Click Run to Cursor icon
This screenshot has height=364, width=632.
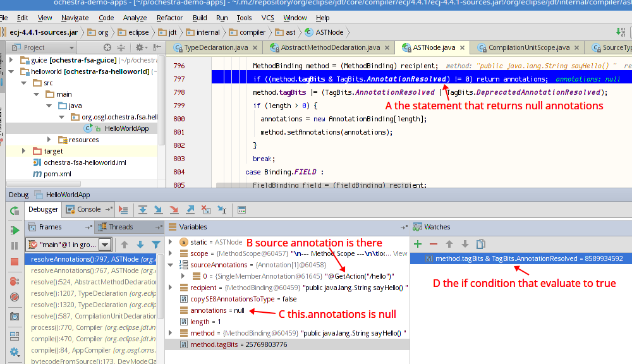(x=221, y=210)
